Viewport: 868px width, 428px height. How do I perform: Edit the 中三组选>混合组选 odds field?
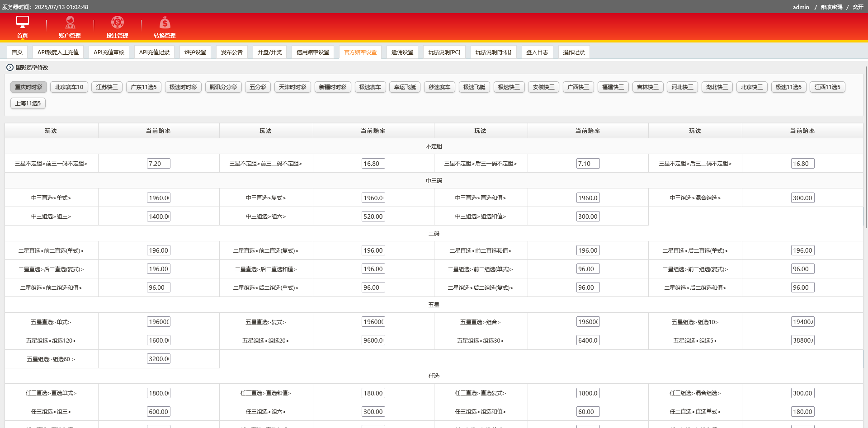tap(803, 198)
